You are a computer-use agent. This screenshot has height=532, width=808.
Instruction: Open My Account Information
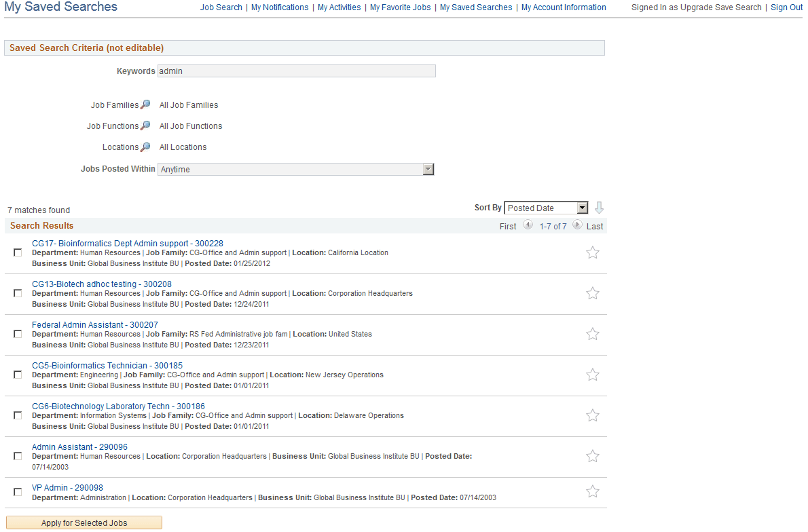564,7
